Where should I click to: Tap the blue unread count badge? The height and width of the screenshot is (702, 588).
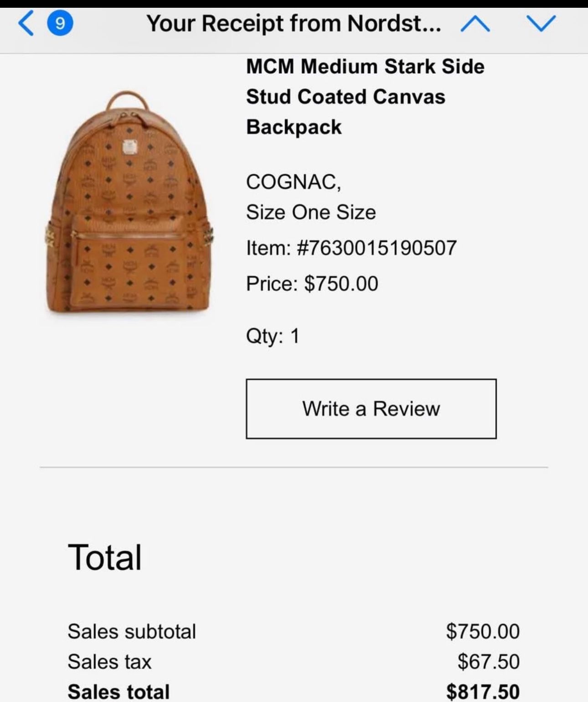click(60, 24)
